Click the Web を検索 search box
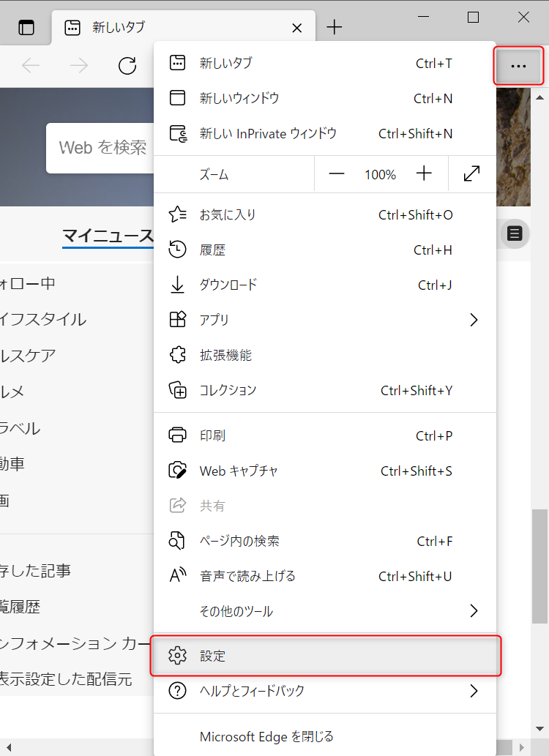This screenshot has width=549, height=756. point(100,148)
